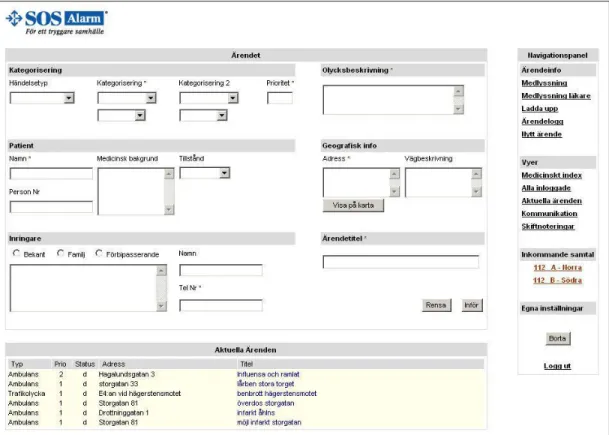Open the Alla inloggade view
The height and width of the screenshot is (435, 609).
click(x=546, y=188)
